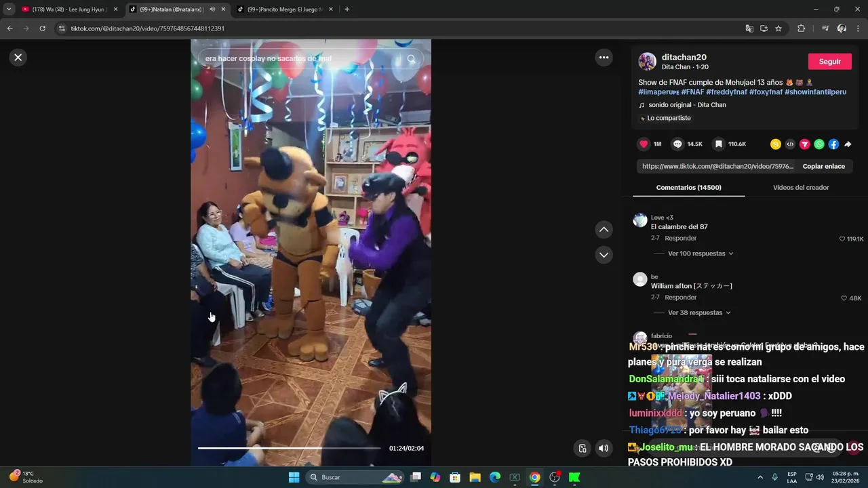The width and height of the screenshot is (868, 488).
Task: Switch to Pancito Merge browser tab
Action: (x=285, y=9)
